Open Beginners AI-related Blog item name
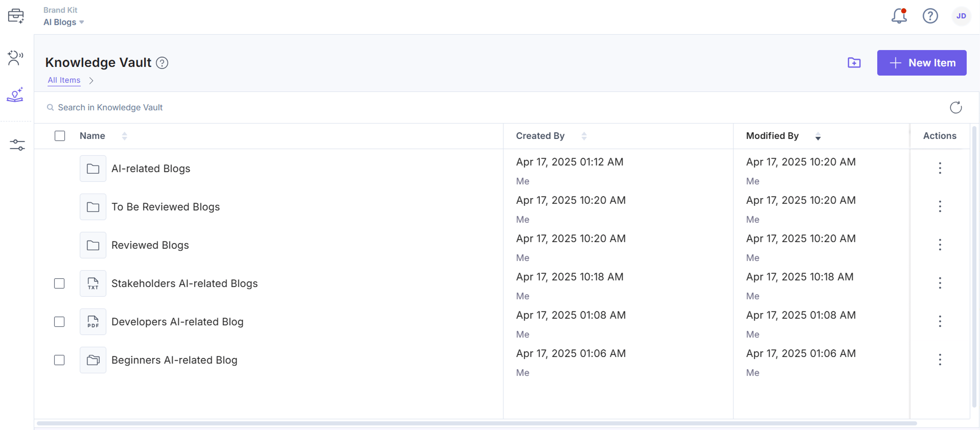The height and width of the screenshot is (430, 980). tap(174, 360)
